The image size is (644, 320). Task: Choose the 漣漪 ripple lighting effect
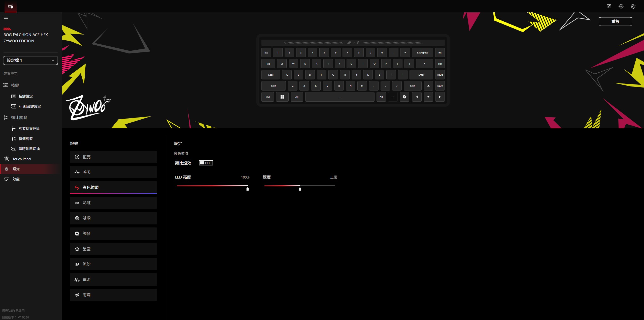[113, 218]
